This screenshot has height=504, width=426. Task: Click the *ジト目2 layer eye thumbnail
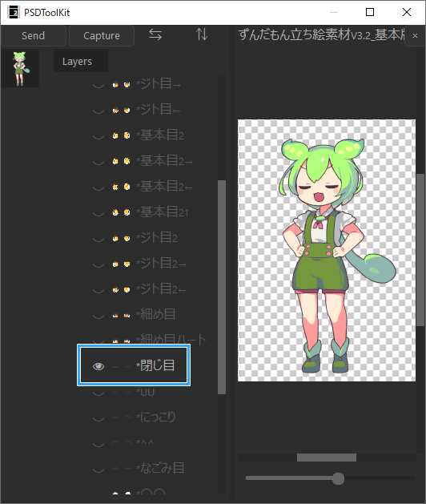[121, 238]
